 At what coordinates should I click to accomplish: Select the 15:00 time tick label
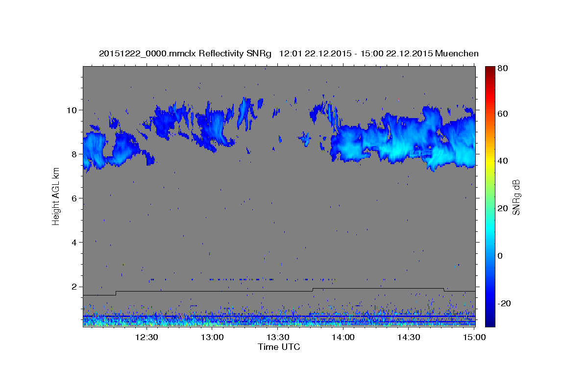coord(474,338)
